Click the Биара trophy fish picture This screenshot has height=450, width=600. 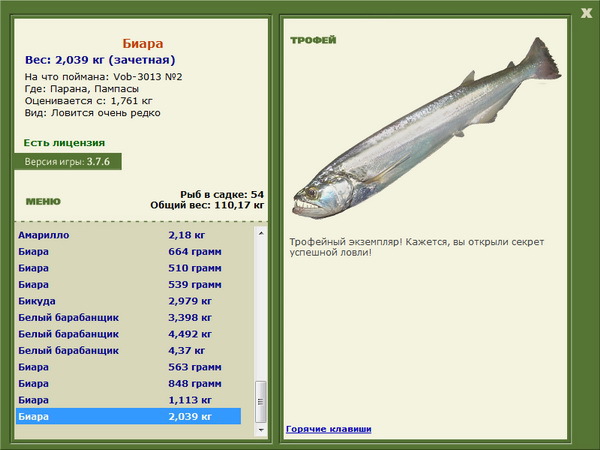point(426,128)
